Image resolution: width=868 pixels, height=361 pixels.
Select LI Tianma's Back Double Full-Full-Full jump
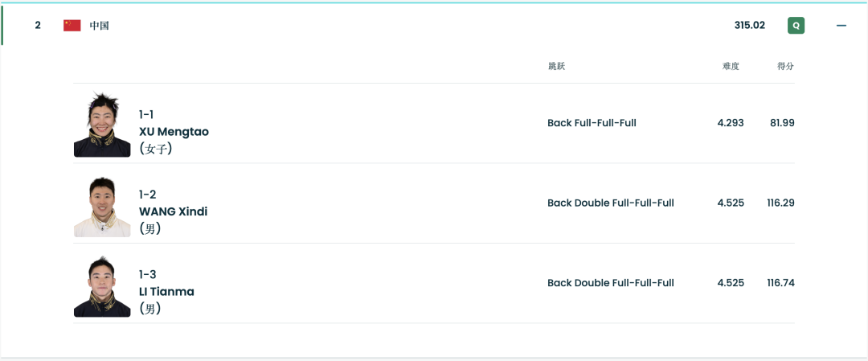(611, 283)
